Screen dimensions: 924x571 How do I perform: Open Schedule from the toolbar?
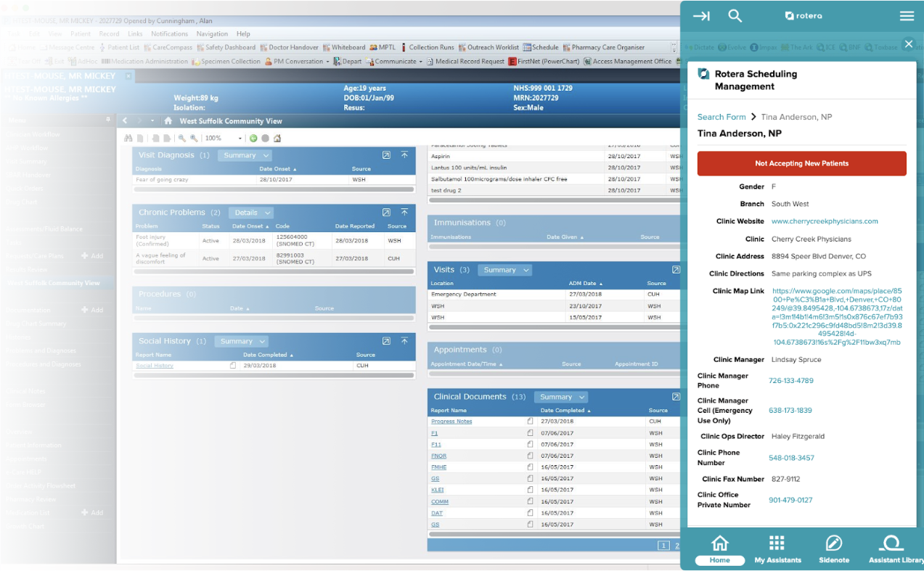[x=541, y=47]
